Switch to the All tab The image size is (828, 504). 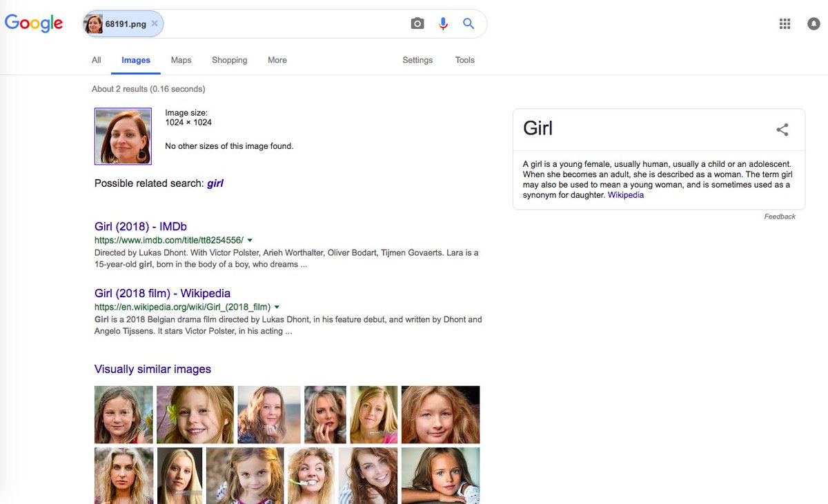coord(97,60)
